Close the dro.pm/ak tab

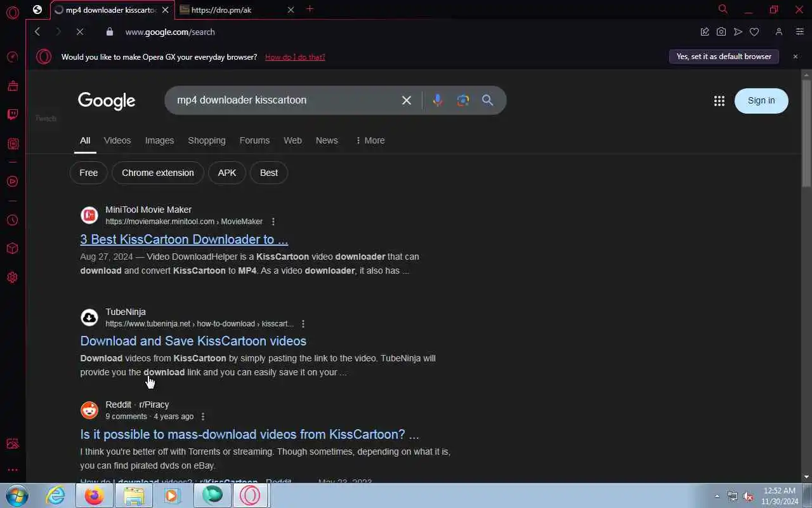coord(291,10)
